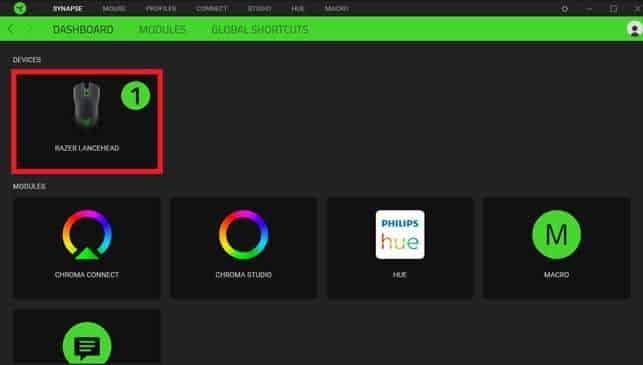Click the Hue module label
Screen dimensions: 643x365
coord(400,275)
